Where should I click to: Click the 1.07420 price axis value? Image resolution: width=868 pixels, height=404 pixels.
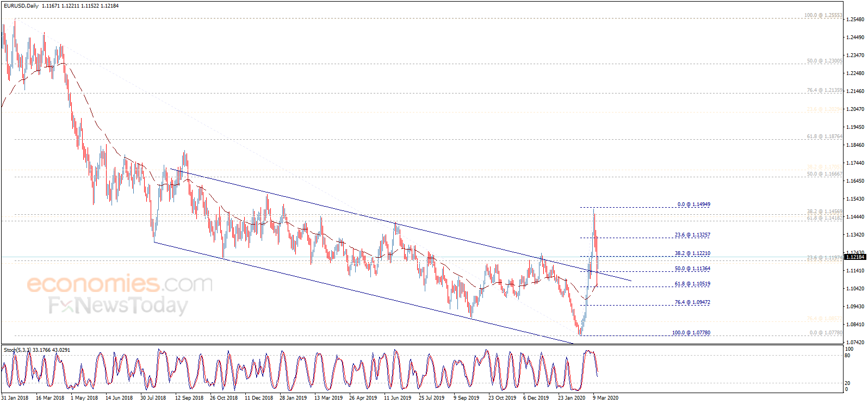click(855, 343)
